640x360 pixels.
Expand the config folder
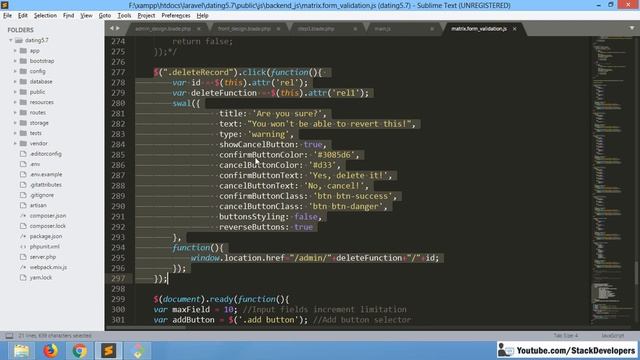(15, 71)
